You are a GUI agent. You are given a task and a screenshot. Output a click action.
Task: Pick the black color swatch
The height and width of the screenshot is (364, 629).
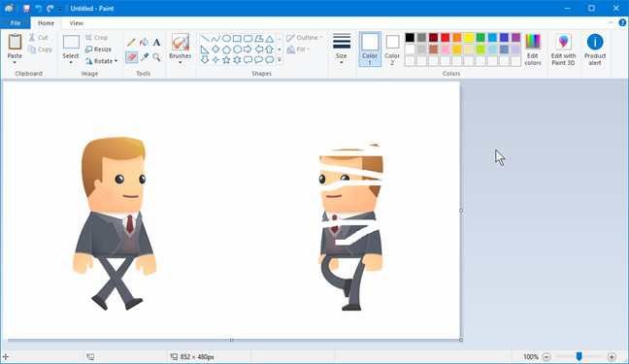tap(410, 37)
